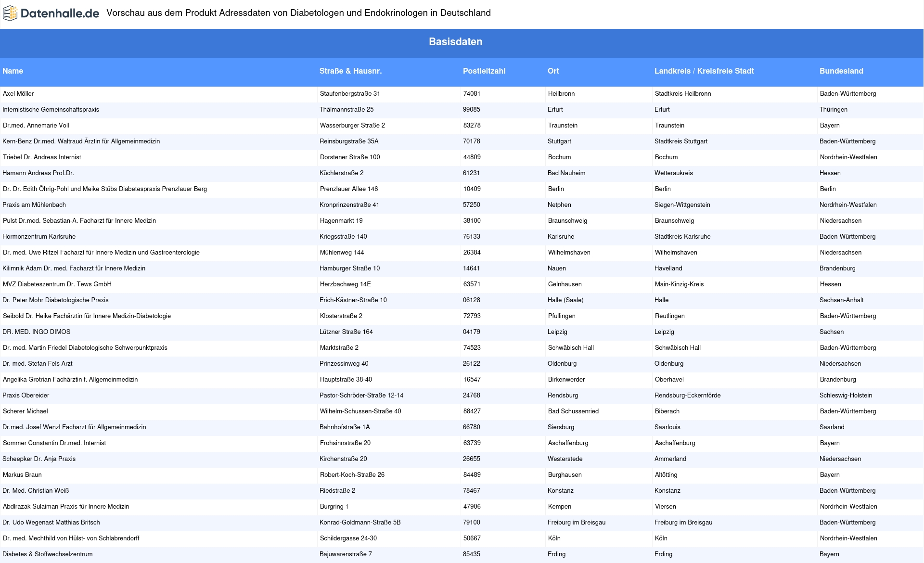The image size is (924, 563).
Task: Click the town cell Netphen
Action: pos(559,205)
